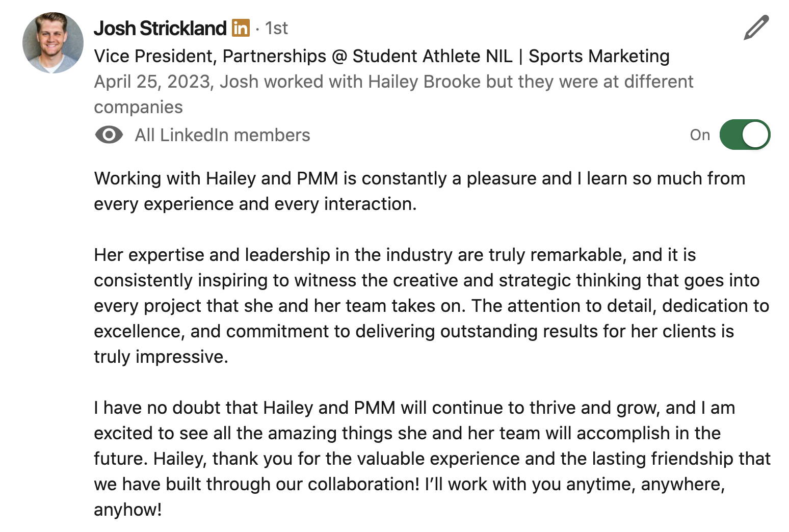Click the "Vice President, Partnerships" headline text
Viewport: 789px width, 532px height.
click(210, 56)
